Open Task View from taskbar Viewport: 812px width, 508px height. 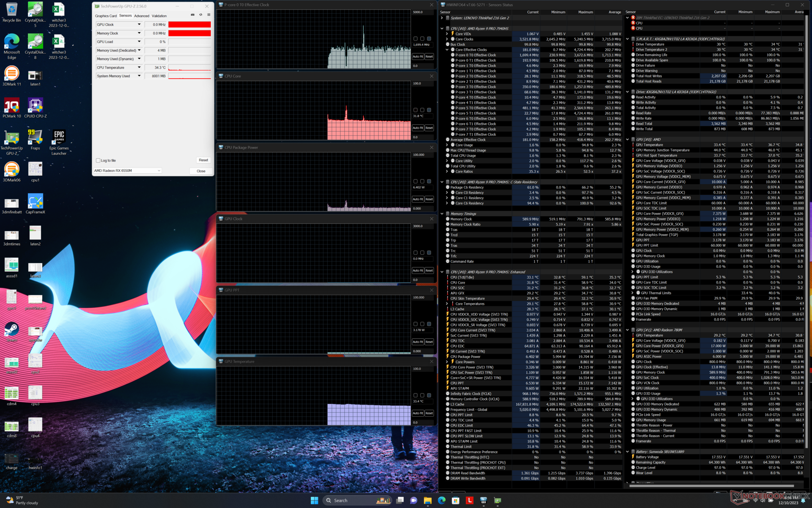(x=400, y=500)
